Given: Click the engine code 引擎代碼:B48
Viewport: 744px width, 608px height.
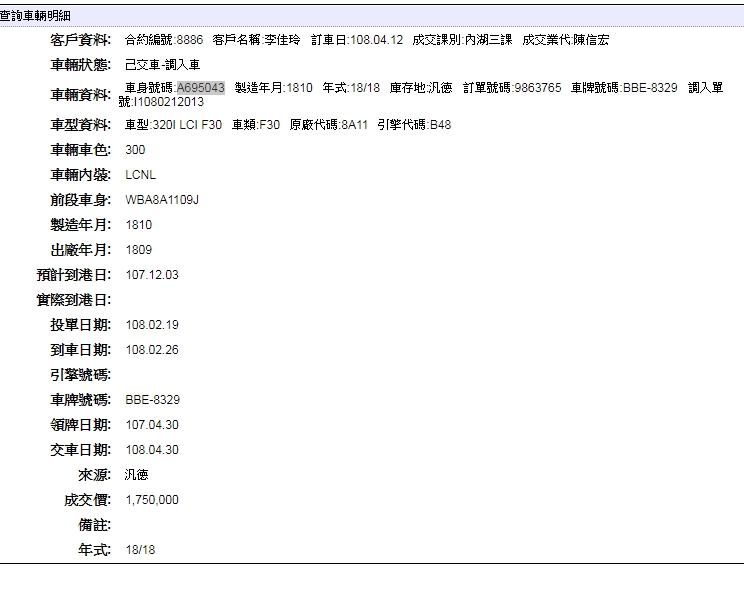Looking at the screenshot, I should point(414,125).
